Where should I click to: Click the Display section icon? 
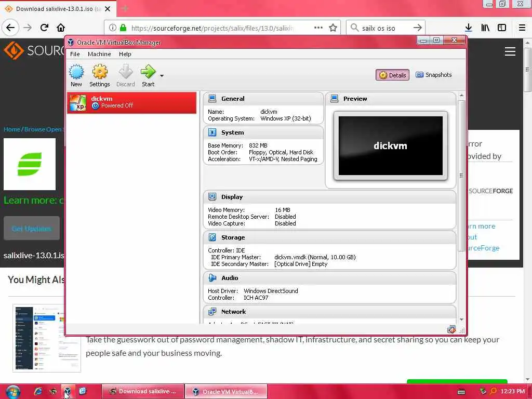(x=212, y=197)
